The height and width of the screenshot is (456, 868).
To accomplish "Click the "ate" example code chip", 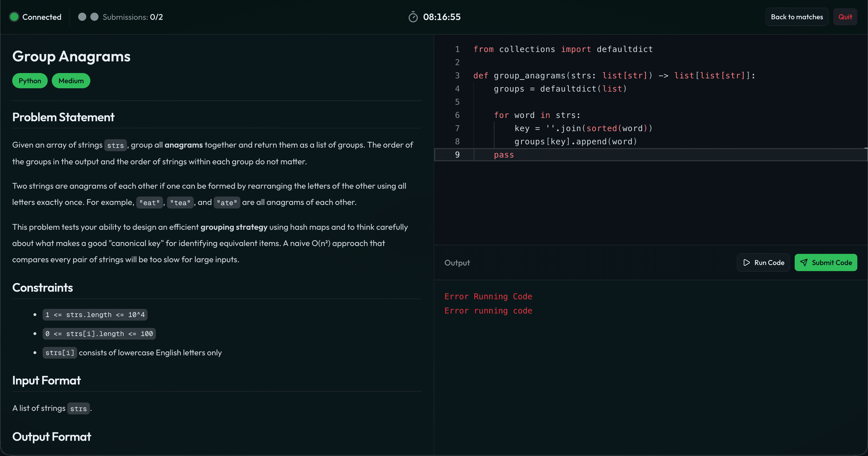I will point(227,203).
